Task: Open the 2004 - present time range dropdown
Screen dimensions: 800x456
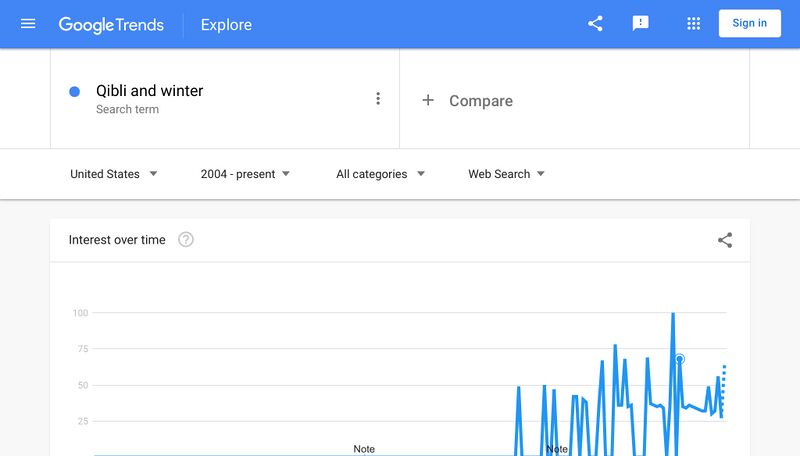Action: click(245, 174)
